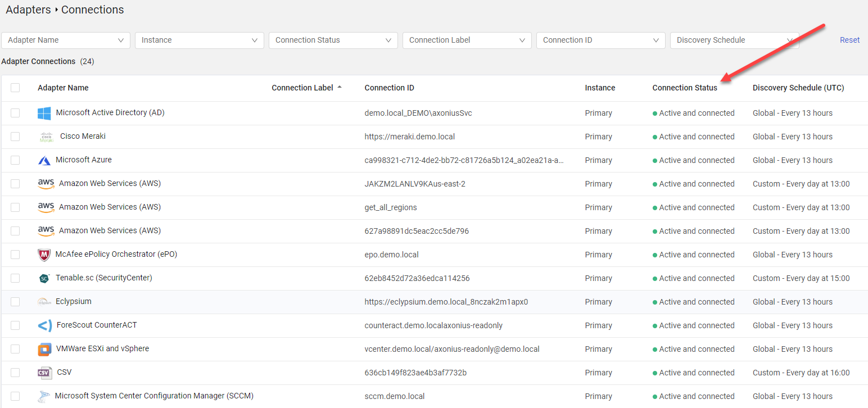868x408 pixels.
Task: Check the Microsoft Active Directory (AD) row checkbox
Action: [x=15, y=113]
